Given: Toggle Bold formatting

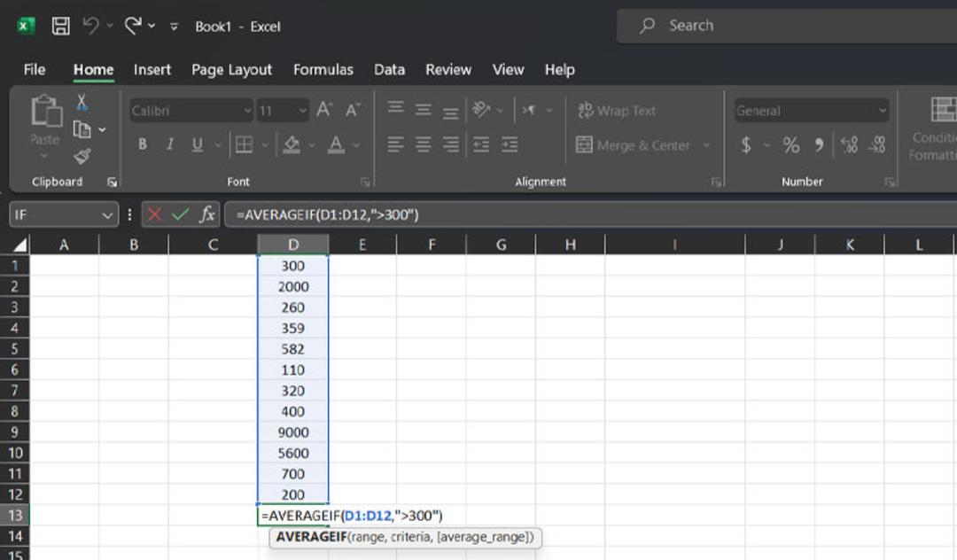Looking at the screenshot, I should click(x=142, y=144).
